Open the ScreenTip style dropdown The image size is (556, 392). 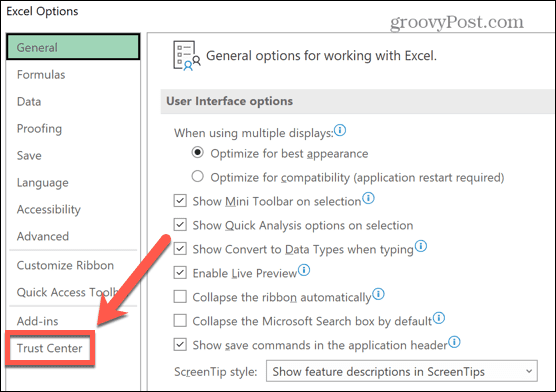402,371
